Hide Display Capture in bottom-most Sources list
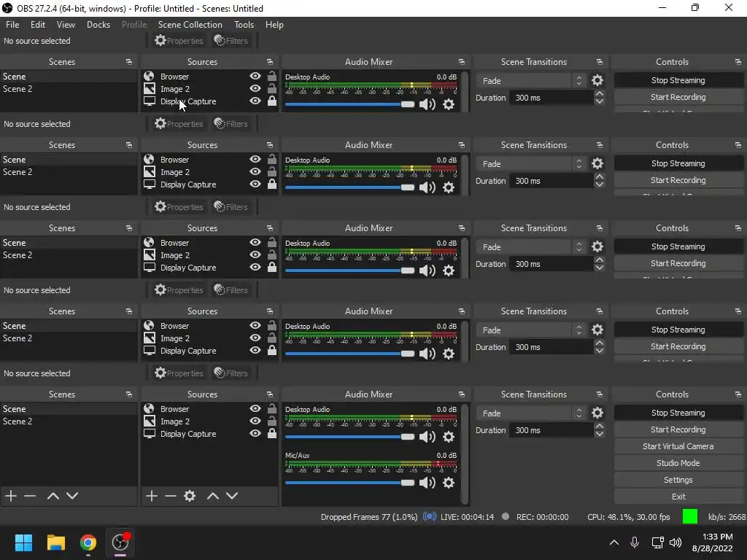The width and height of the screenshot is (747, 560). pyautogui.click(x=255, y=433)
